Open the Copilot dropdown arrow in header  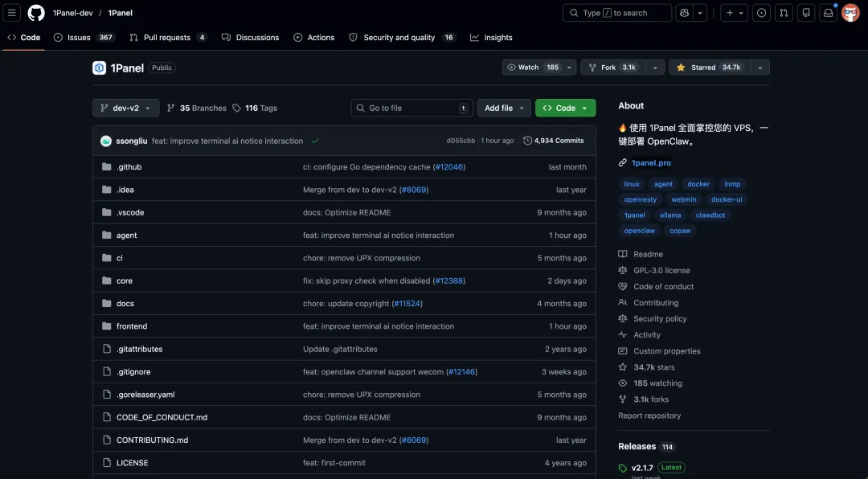click(700, 13)
